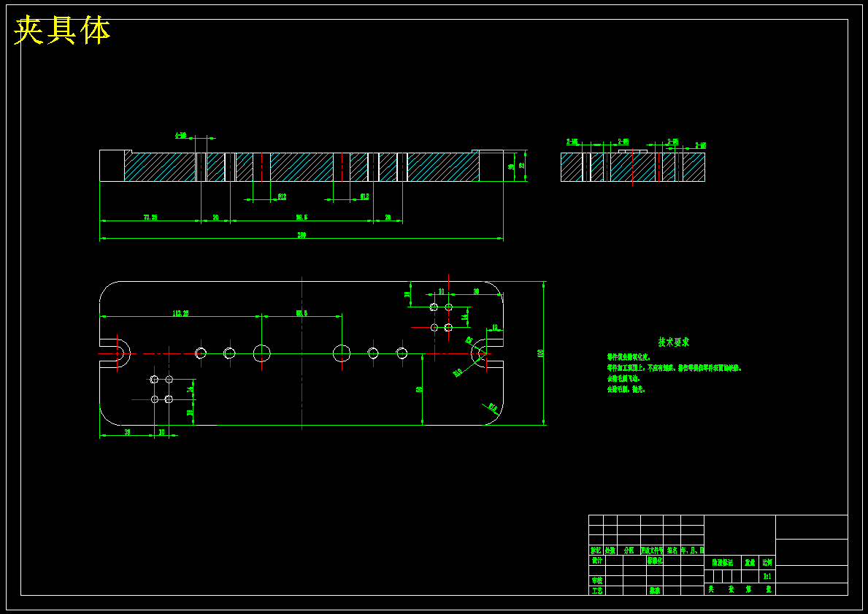Select the 技术要求 heading text
Screen dimensions: 868x614
coord(674,342)
